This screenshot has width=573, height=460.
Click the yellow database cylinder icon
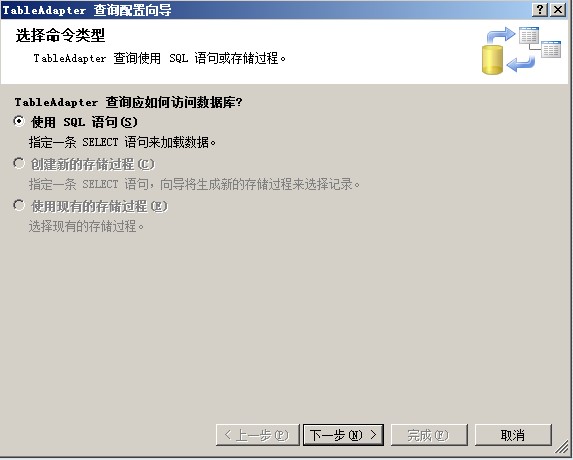(x=492, y=60)
